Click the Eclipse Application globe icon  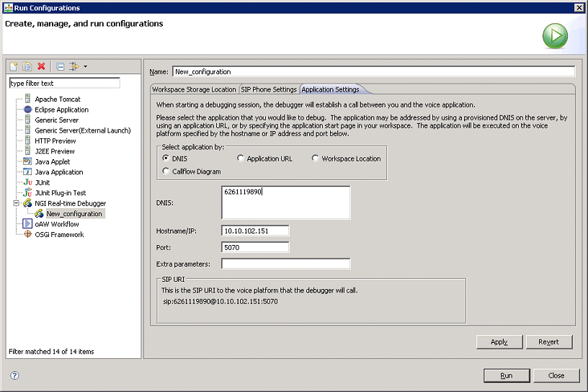tap(28, 110)
